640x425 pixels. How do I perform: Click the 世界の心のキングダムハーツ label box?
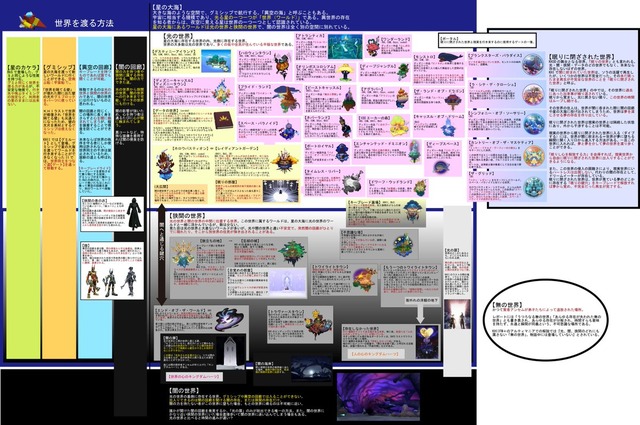click(x=194, y=376)
